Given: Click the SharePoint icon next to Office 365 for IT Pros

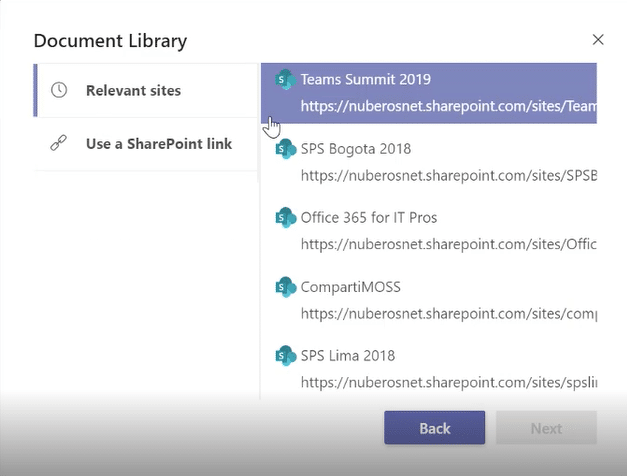Looking at the screenshot, I should click(x=286, y=218).
